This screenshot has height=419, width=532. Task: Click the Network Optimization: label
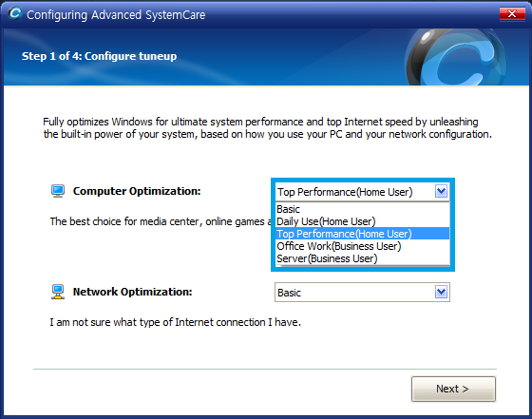pyautogui.click(x=133, y=292)
